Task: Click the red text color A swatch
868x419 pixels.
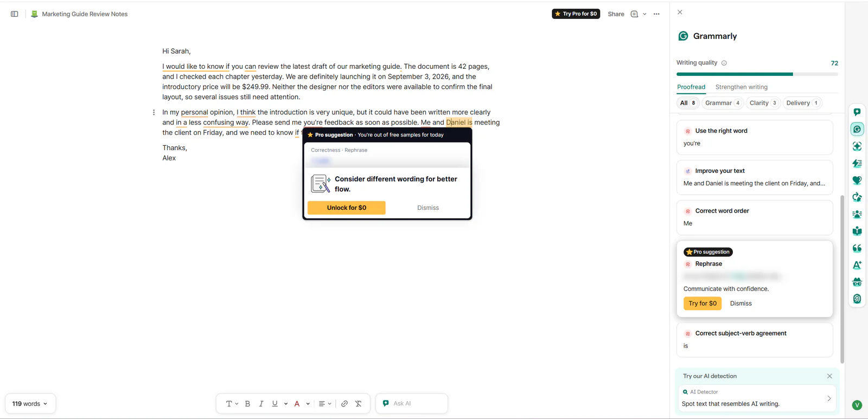Action: pos(297,404)
